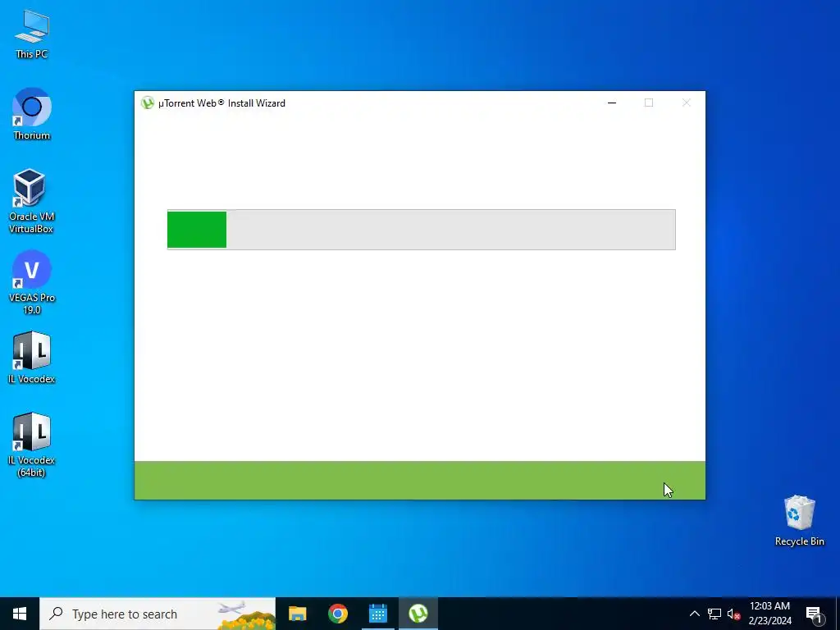
Task: Select the Recycle Bin icon
Action: (x=799, y=521)
